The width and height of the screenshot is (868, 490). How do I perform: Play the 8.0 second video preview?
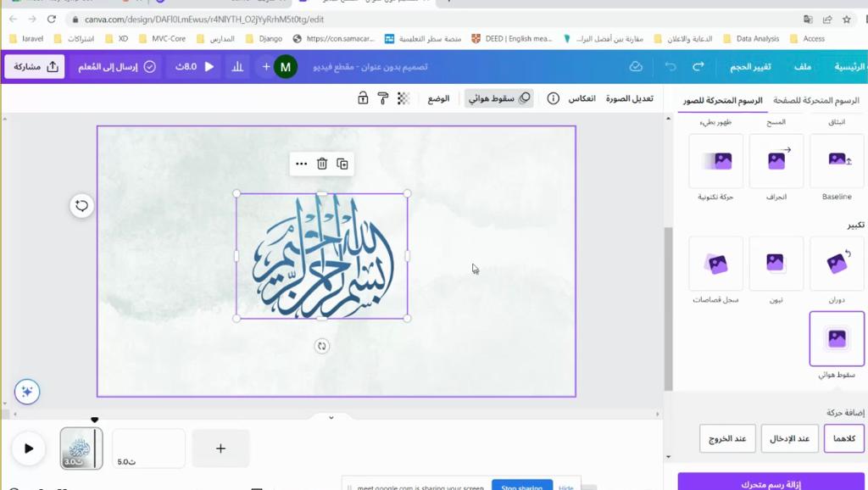[195, 66]
